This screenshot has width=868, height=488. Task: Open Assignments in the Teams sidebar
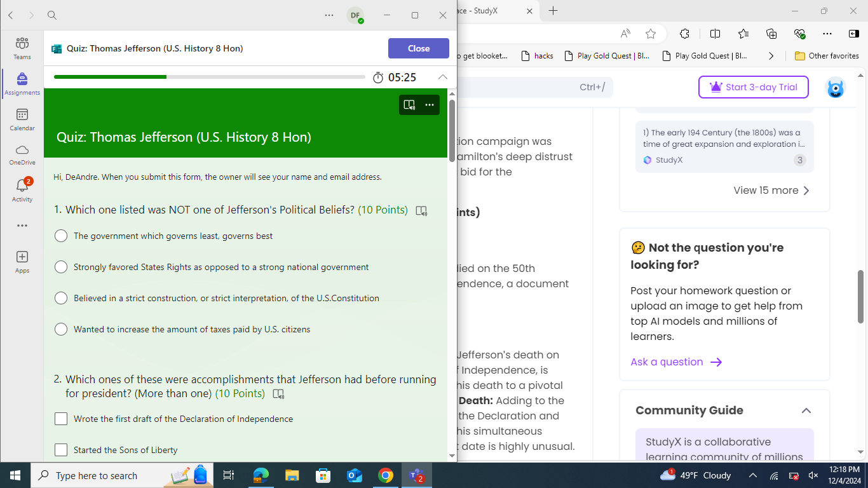[22, 84]
